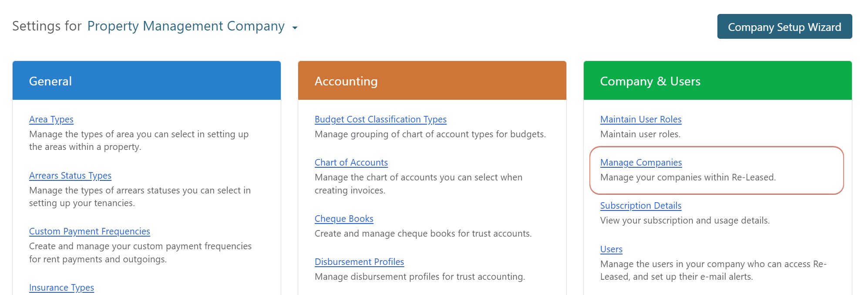Click the General panel header
The image size is (868, 295).
[146, 81]
